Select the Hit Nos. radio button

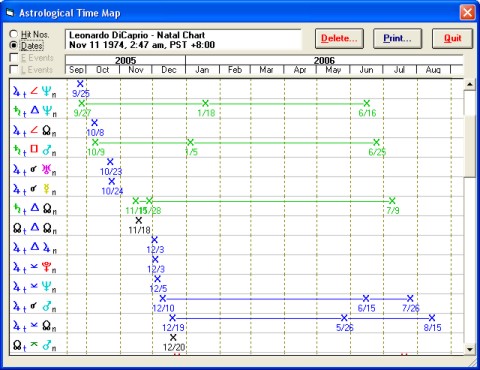pyautogui.click(x=14, y=34)
